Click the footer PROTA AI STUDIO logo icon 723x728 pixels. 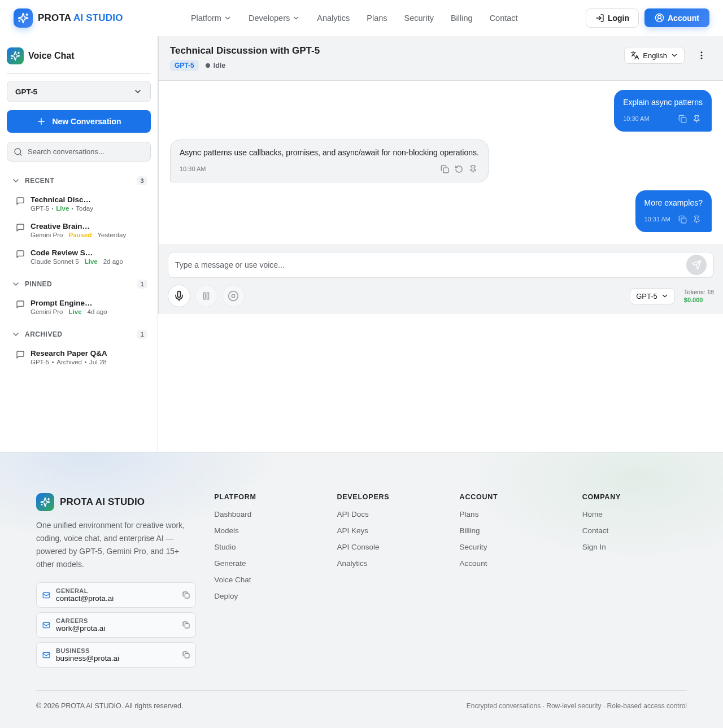45,502
